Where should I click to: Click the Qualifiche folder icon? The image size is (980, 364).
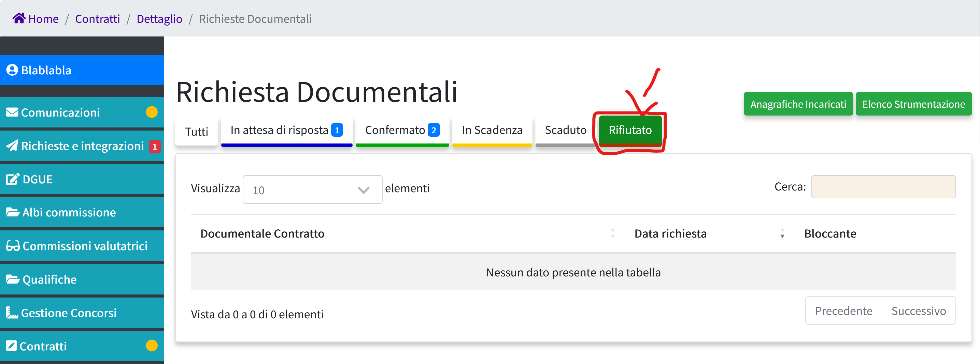tap(13, 280)
